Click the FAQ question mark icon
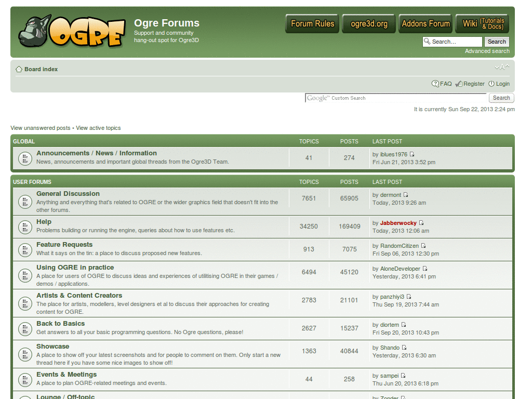532x399 pixels. click(x=435, y=84)
